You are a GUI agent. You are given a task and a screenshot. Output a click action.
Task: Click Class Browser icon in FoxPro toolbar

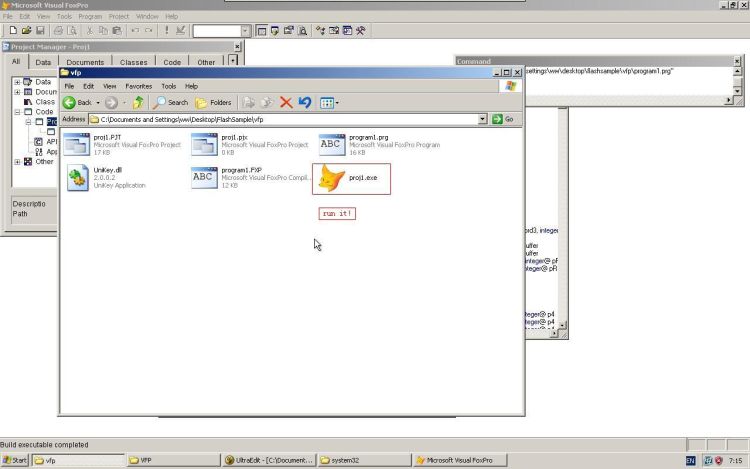(320, 31)
